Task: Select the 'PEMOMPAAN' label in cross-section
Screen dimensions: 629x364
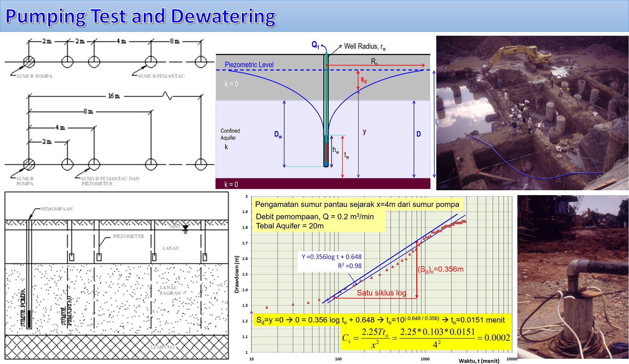Action: [57, 209]
